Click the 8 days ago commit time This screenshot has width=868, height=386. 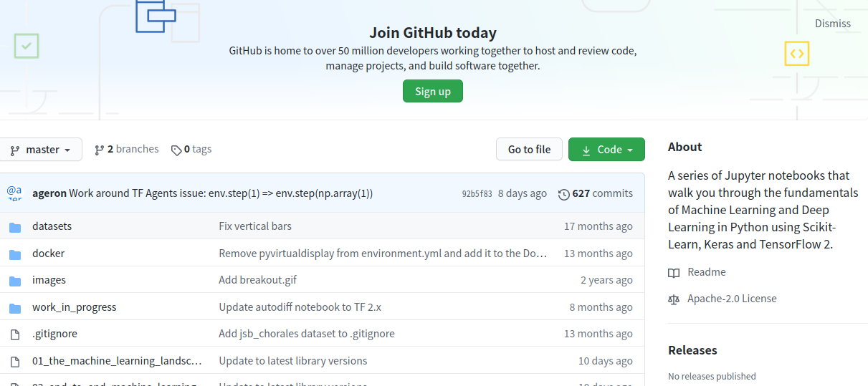[523, 193]
